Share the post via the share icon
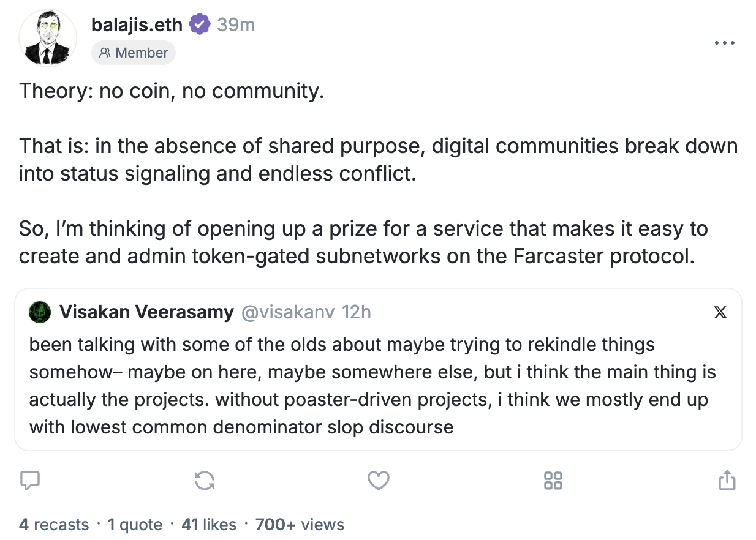The image size is (756, 540). [x=727, y=481]
